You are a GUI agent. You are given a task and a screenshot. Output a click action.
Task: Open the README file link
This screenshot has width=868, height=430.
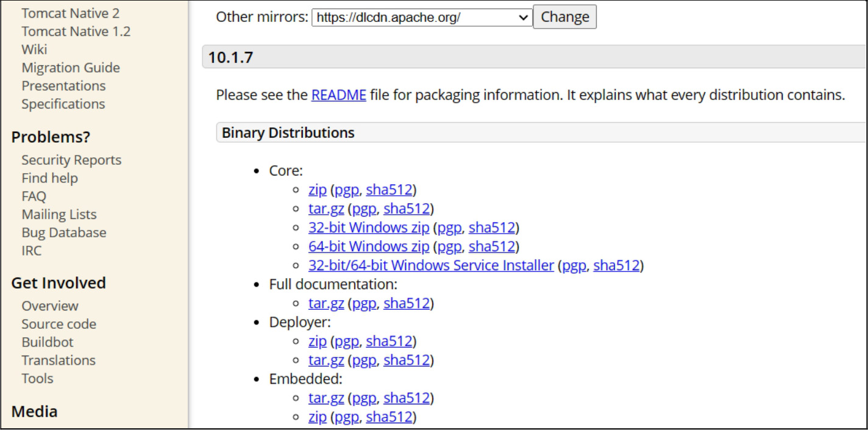point(338,95)
